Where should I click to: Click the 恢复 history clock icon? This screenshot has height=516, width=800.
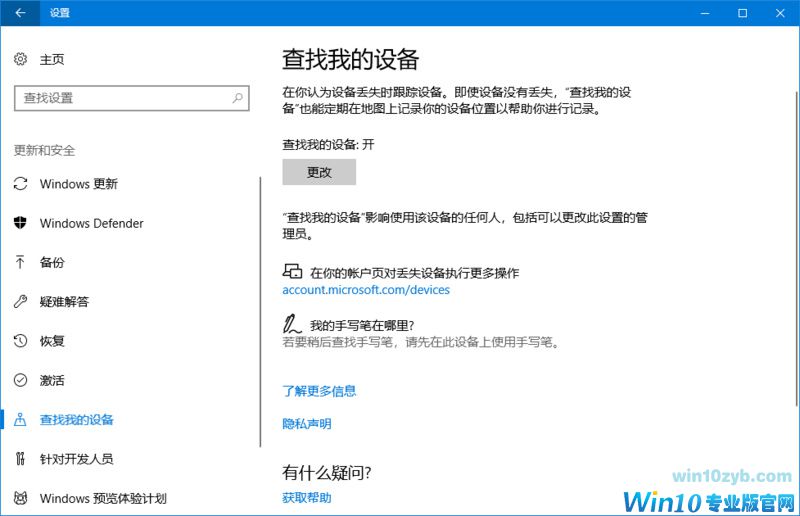pos(20,341)
